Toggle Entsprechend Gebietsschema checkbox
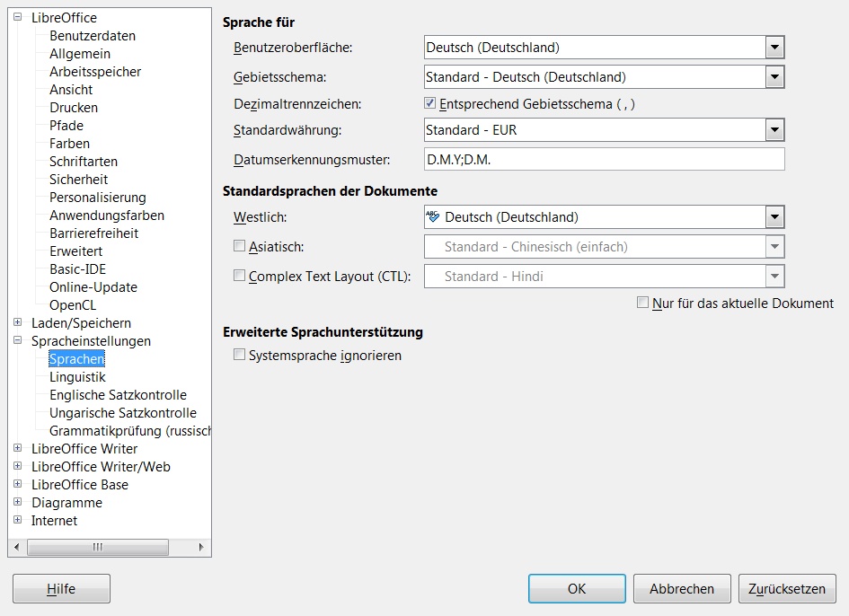The image size is (849, 616). 430,103
